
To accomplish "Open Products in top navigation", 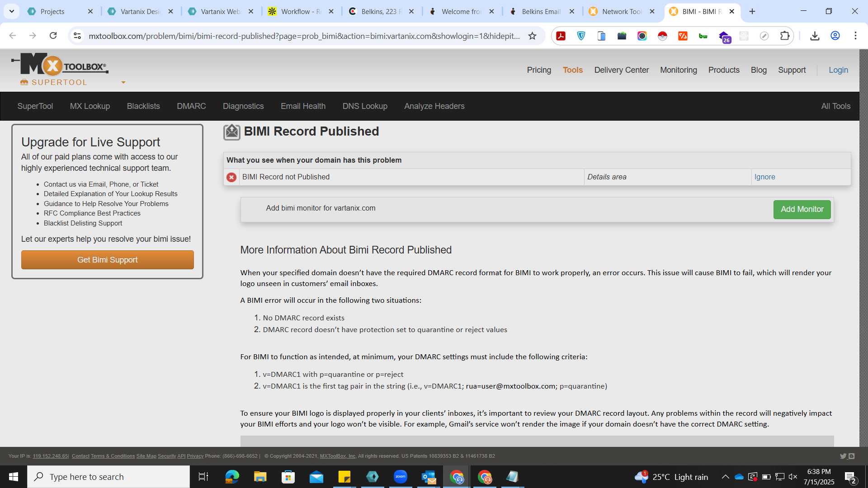I will 724,70.
